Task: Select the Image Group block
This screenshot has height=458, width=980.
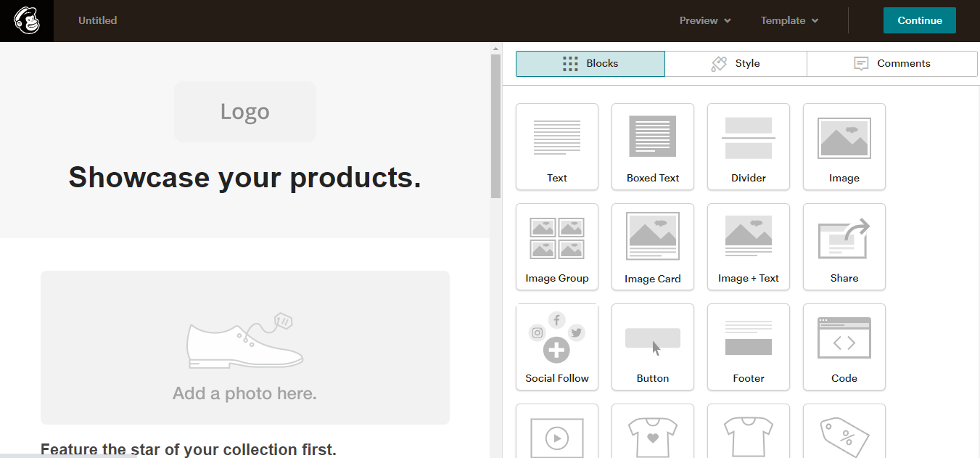Action: (557, 246)
